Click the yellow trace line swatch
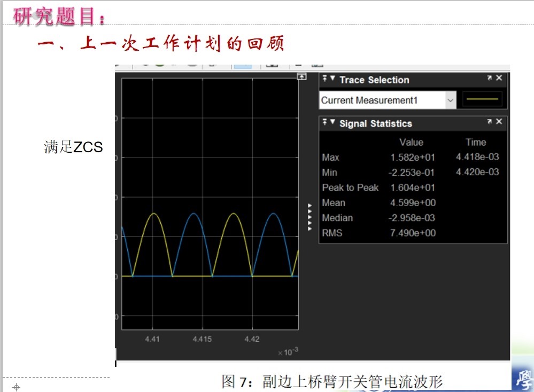 click(482, 100)
